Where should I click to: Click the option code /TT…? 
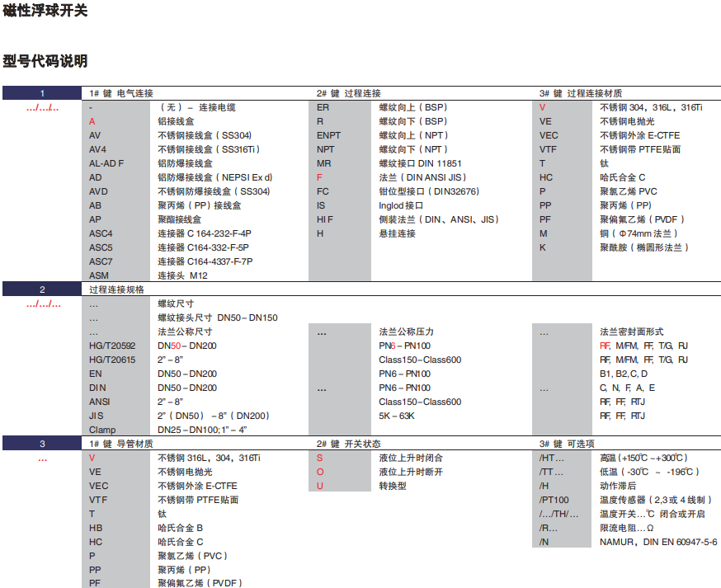click(551, 472)
